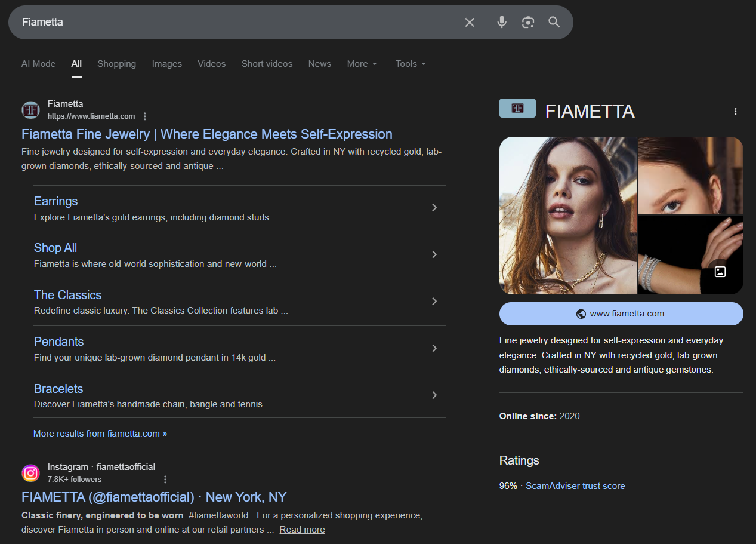Expand the Tools dropdown
The height and width of the screenshot is (544, 756).
coord(411,64)
